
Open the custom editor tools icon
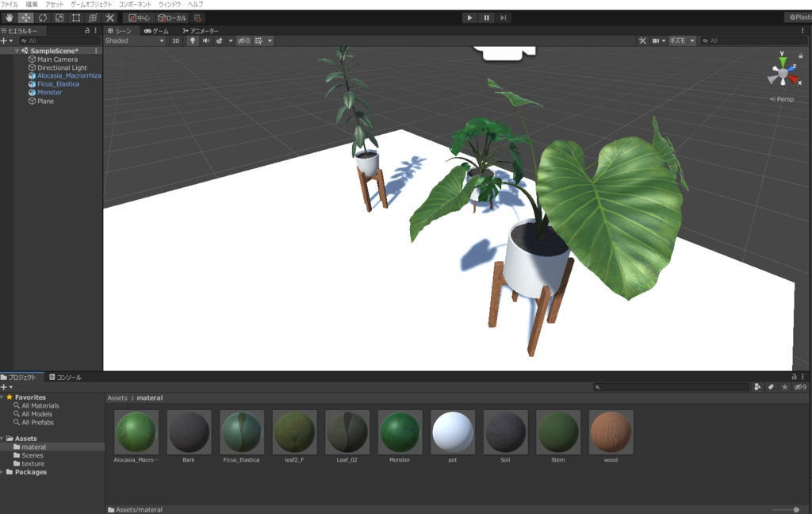[109, 17]
